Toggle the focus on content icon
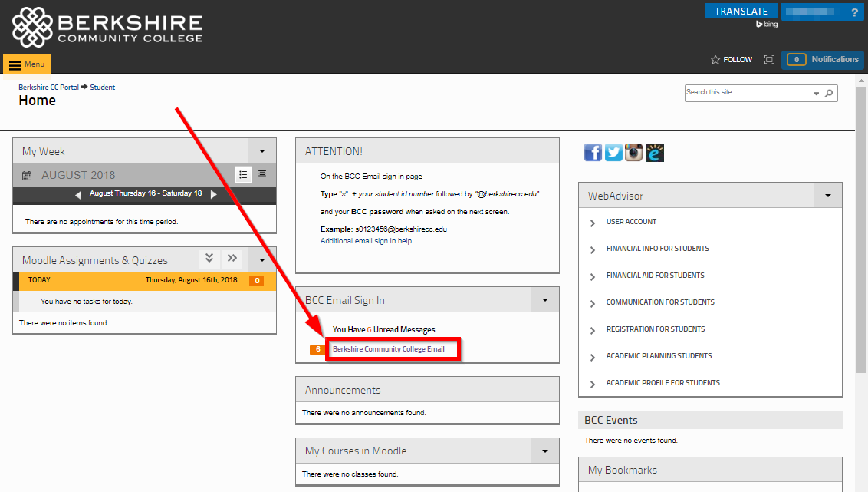Image resolution: width=868 pixels, height=492 pixels. (x=769, y=59)
